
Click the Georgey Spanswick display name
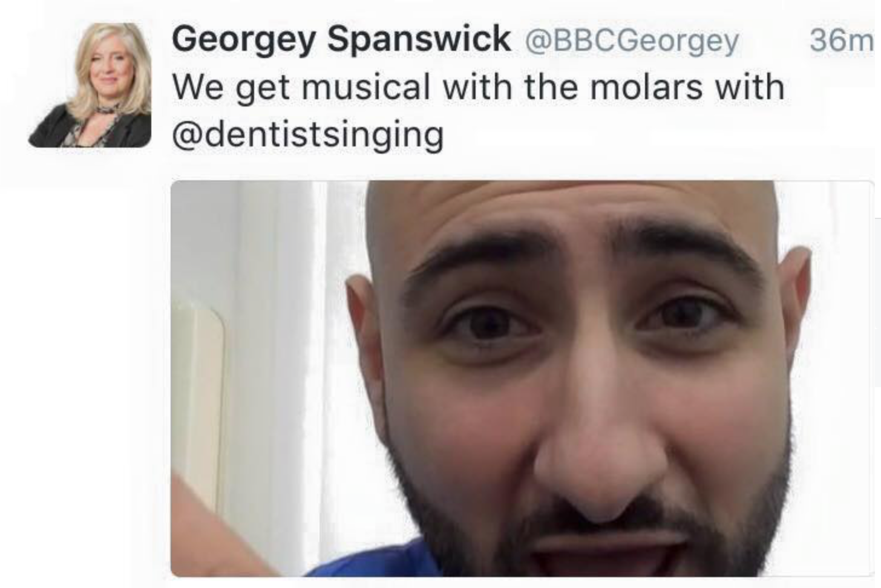[341, 40]
